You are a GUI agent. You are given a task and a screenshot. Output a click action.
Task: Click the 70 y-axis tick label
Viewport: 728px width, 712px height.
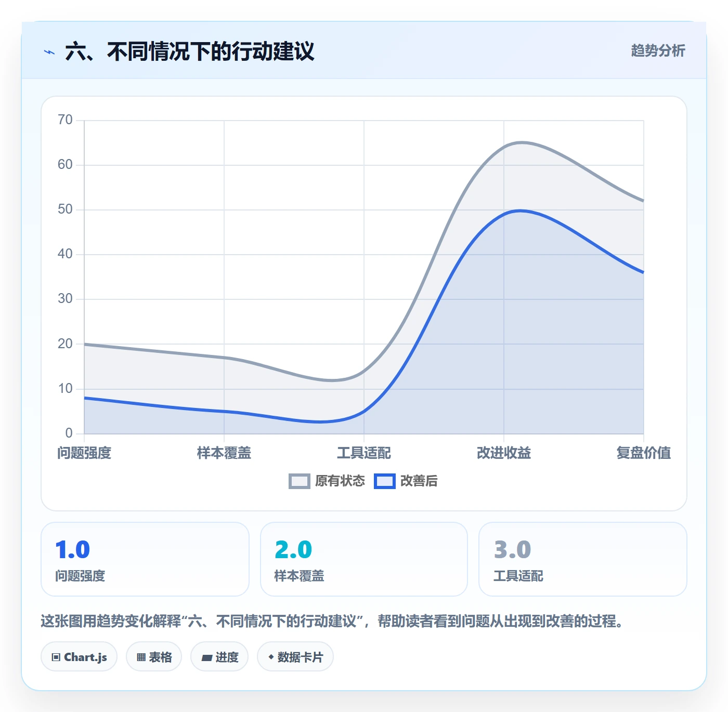pyautogui.click(x=65, y=120)
